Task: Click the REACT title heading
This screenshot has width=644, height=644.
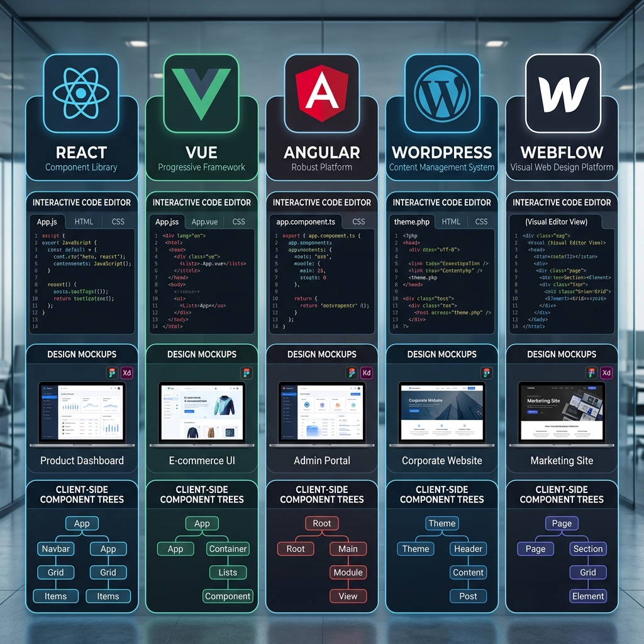Action: click(x=81, y=153)
